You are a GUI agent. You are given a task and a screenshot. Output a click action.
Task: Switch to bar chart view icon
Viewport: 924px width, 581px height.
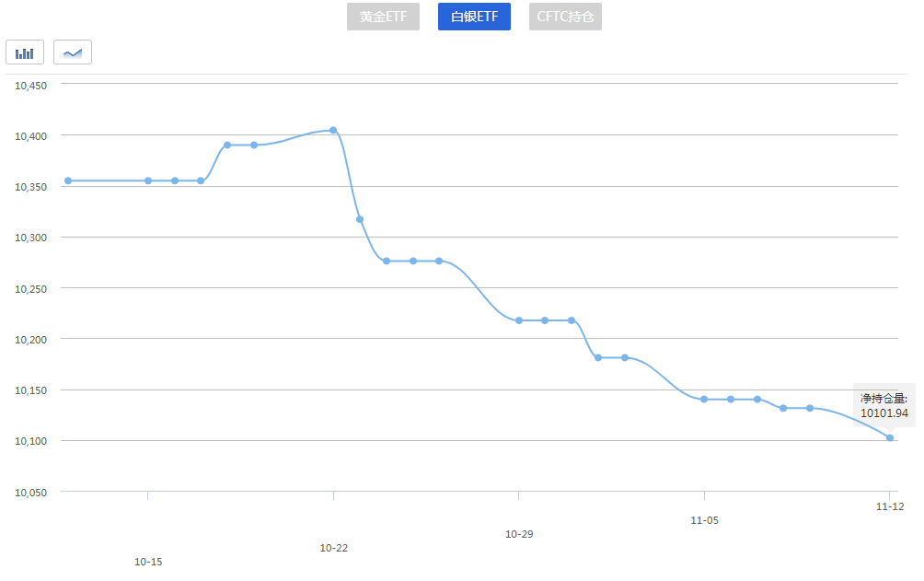pos(25,52)
